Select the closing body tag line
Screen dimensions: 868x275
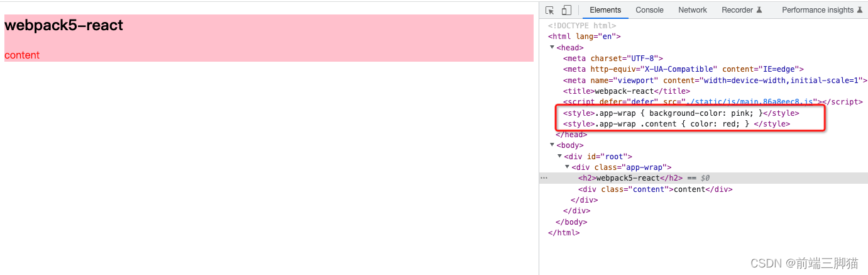tap(571, 222)
